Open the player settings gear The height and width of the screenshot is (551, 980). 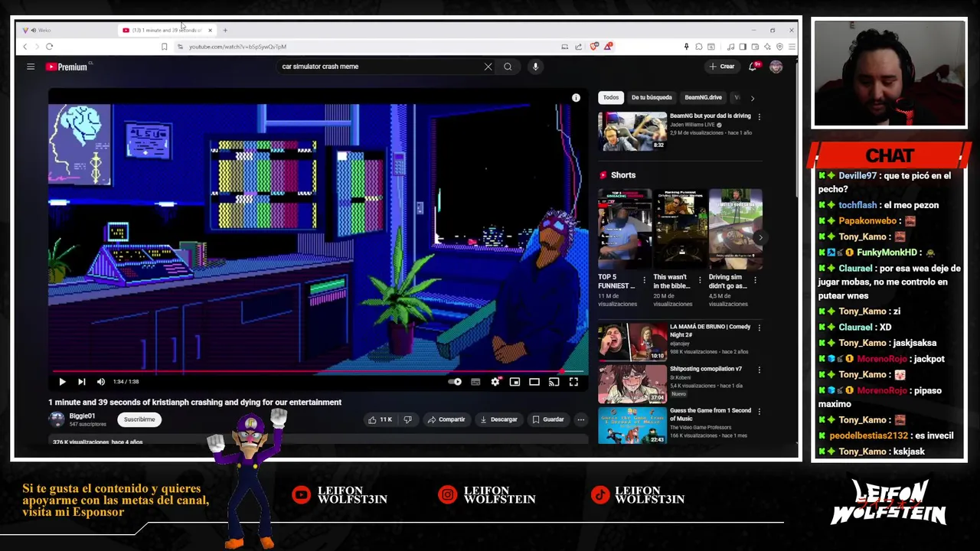[x=495, y=381]
